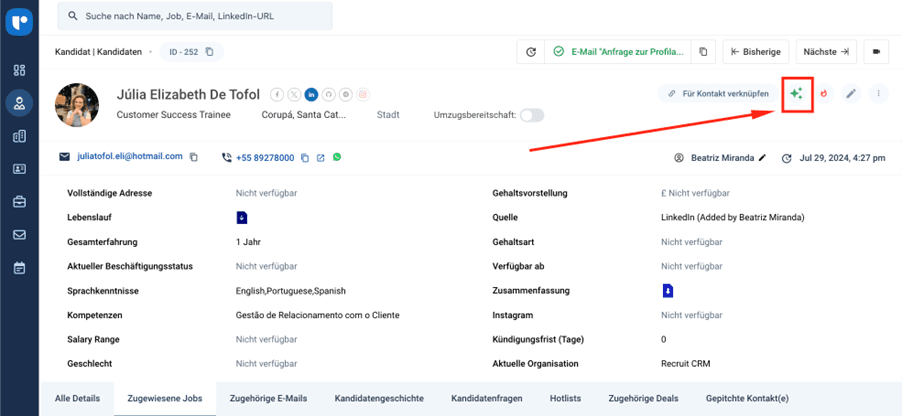
Task: Download the Zusammenfassung file
Action: 667,291
